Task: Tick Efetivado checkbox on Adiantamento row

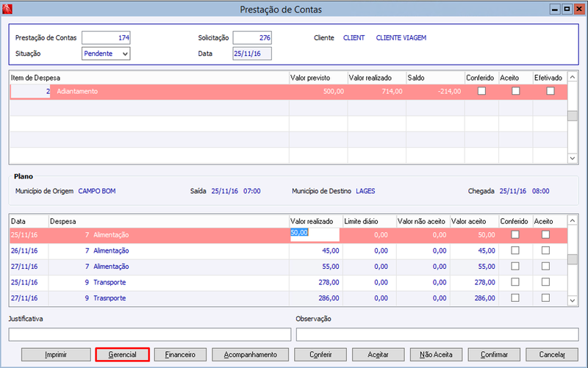Action: click(550, 91)
